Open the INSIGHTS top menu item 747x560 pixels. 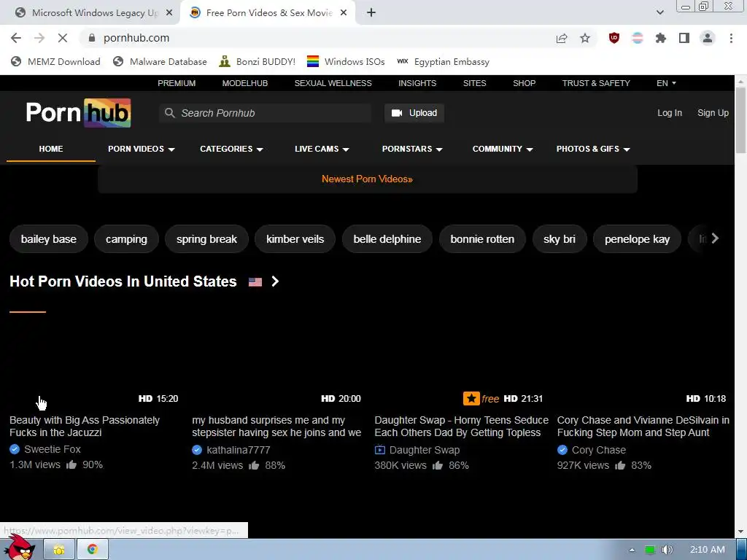(x=417, y=83)
